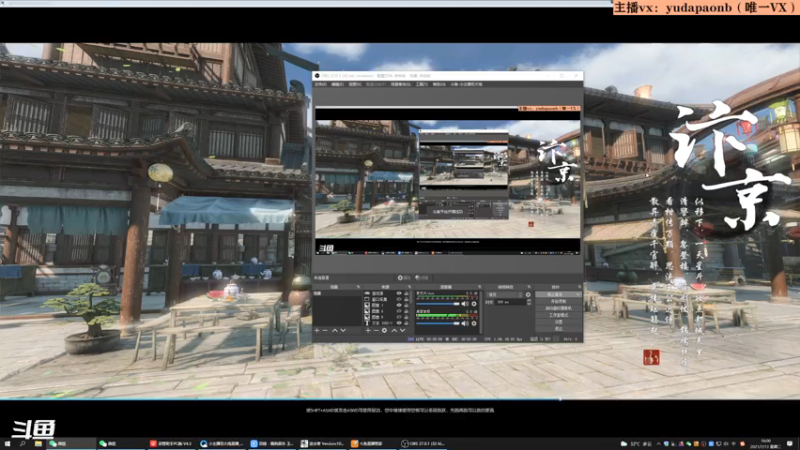Toggle visibility eye of the first source row

click(x=399, y=293)
